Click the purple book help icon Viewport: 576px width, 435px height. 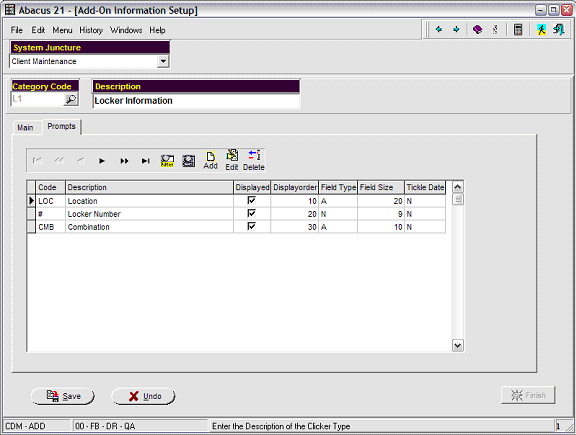pos(477,29)
